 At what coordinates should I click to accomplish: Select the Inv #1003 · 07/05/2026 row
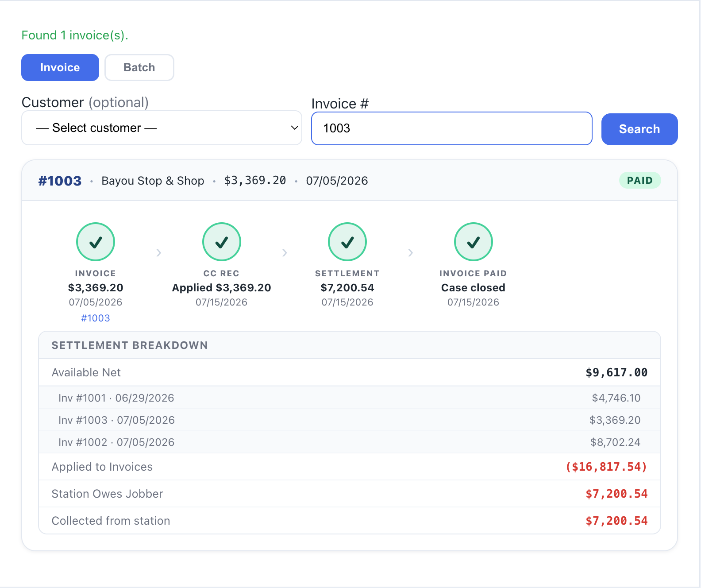point(350,420)
